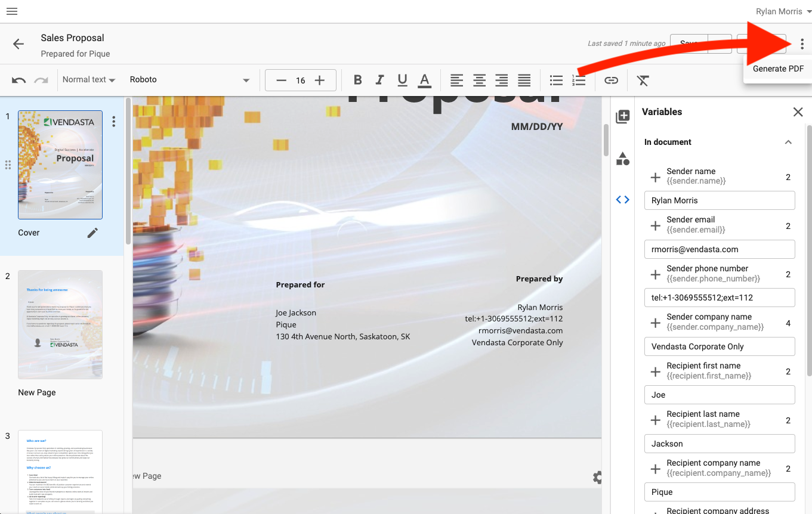Toggle italic formatting

coord(380,80)
